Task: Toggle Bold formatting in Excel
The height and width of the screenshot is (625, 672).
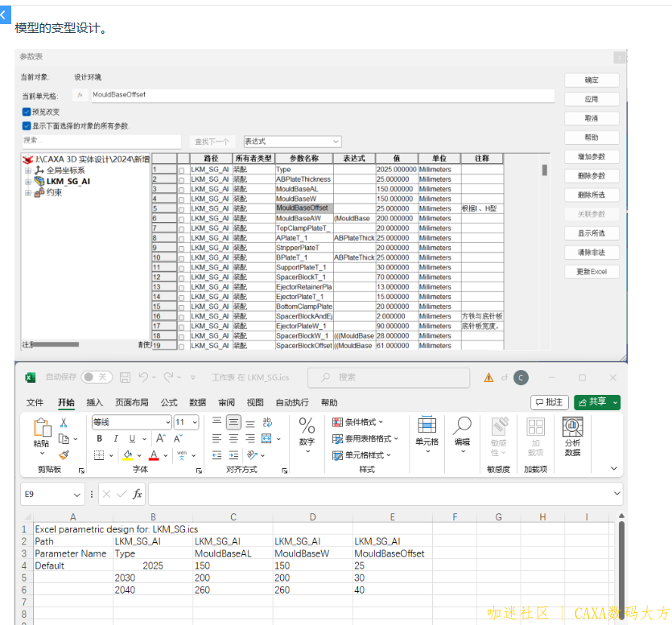Action: (x=100, y=438)
